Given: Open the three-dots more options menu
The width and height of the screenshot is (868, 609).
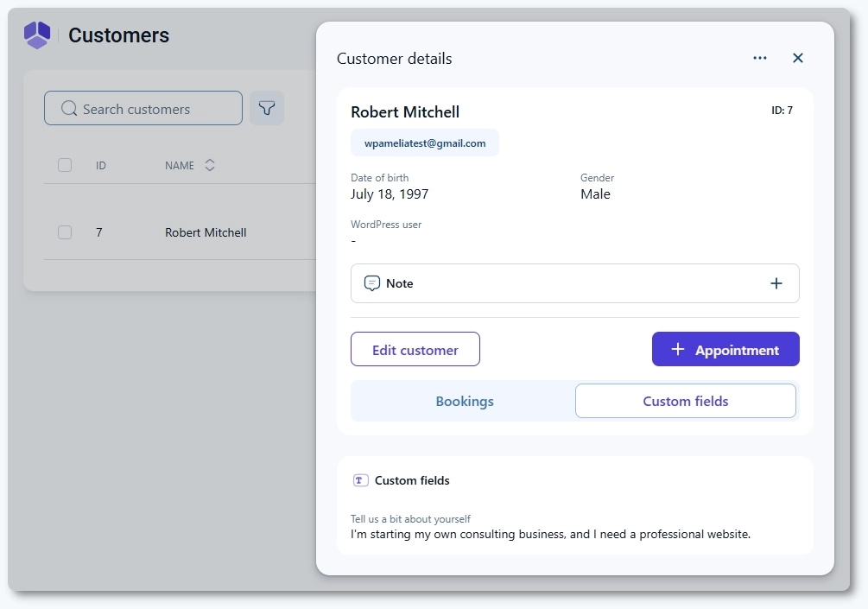Looking at the screenshot, I should coord(760,58).
